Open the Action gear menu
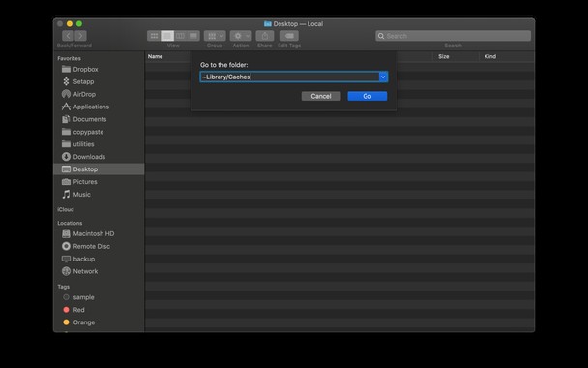This screenshot has height=368, width=588. click(241, 36)
